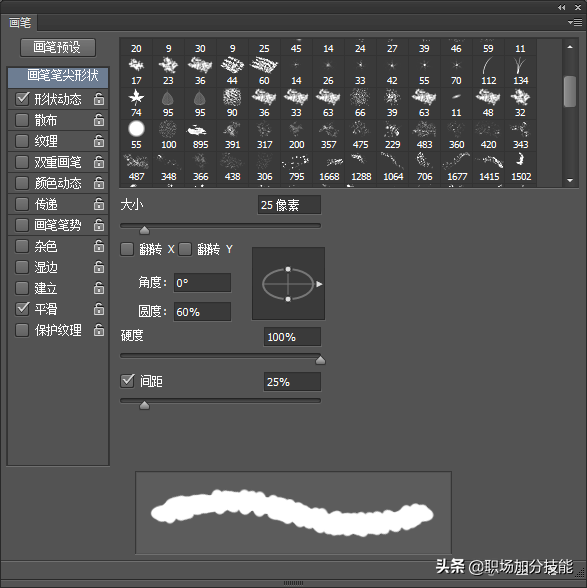The image size is (587, 588).
Task: Choose the grass brush tip 134
Action: [x=521, y=71]
